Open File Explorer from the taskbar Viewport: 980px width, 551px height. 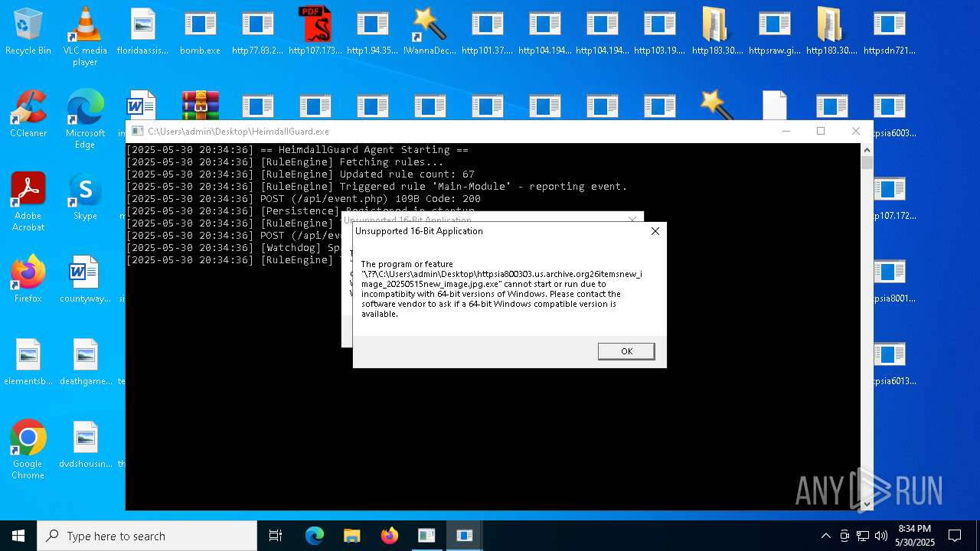(x=352, y=536)
